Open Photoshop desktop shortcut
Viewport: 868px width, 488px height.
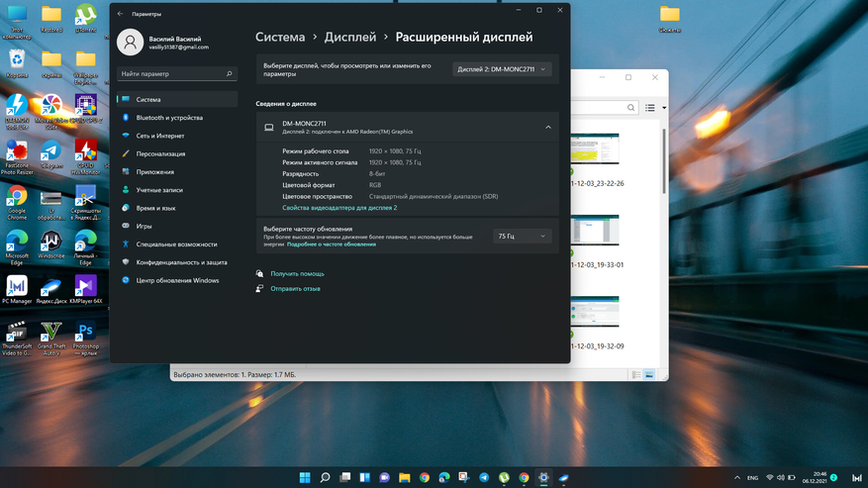click(86, 333)
